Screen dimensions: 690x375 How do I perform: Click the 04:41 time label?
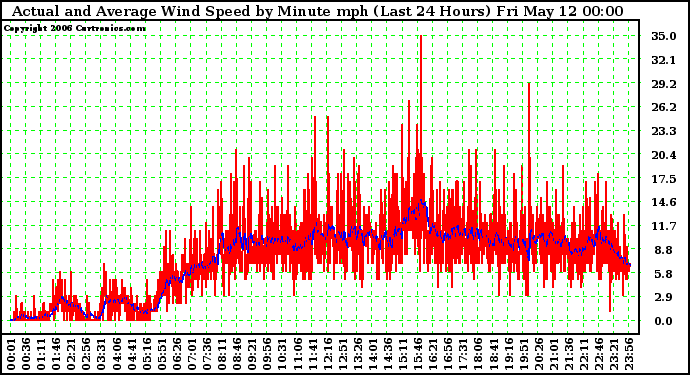click(132, 354)
